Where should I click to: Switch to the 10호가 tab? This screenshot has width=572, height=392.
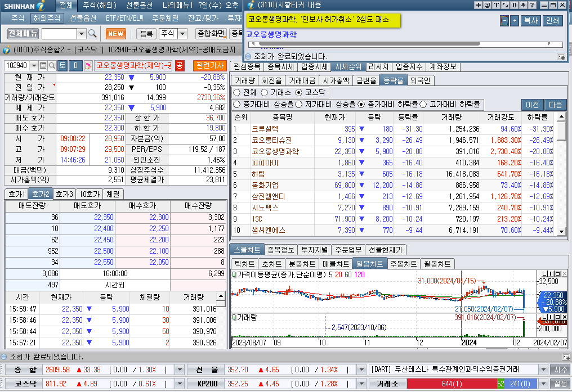pyautogui.click(x=90, y=194)
